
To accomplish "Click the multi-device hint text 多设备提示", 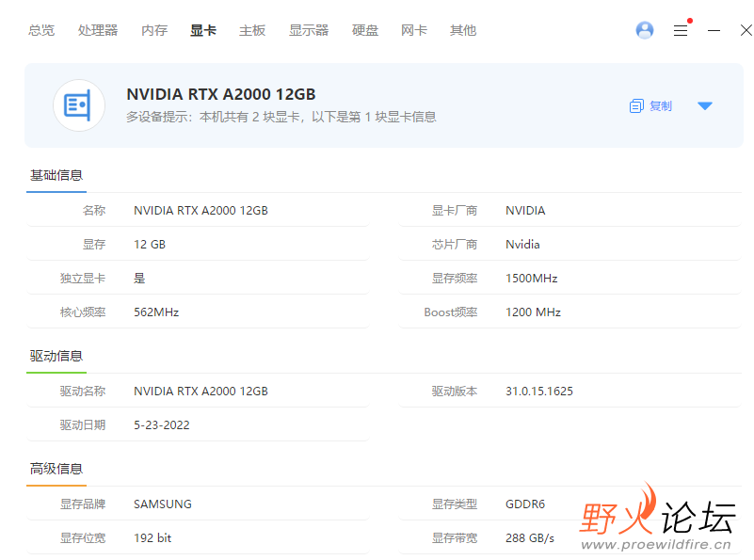I will coord(281,117).
